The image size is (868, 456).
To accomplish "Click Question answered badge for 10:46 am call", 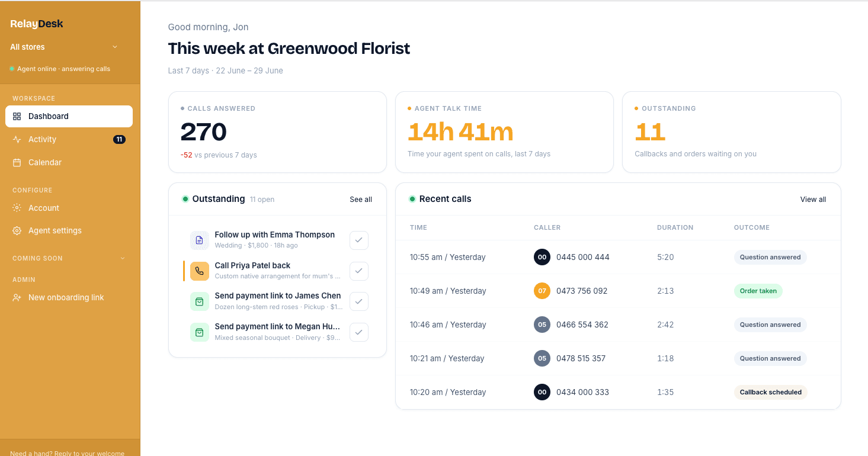I will click(x=770, y=325).
